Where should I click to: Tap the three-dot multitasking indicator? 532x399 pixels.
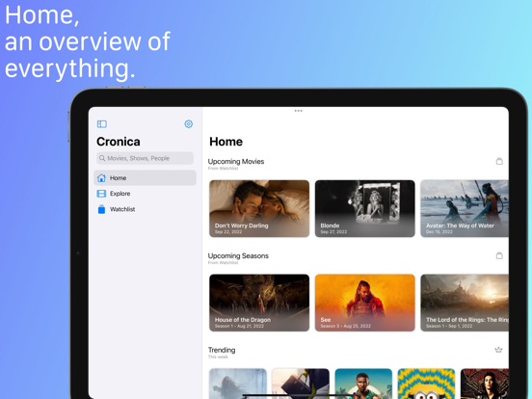(x=298, y=111)
